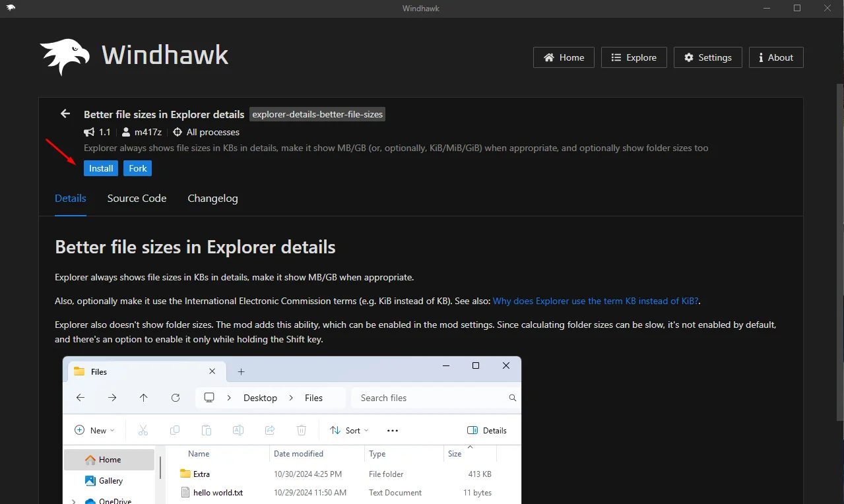The image size is (844, 504).
Task: Click the author user icon
Action: [x=126, y=132]
